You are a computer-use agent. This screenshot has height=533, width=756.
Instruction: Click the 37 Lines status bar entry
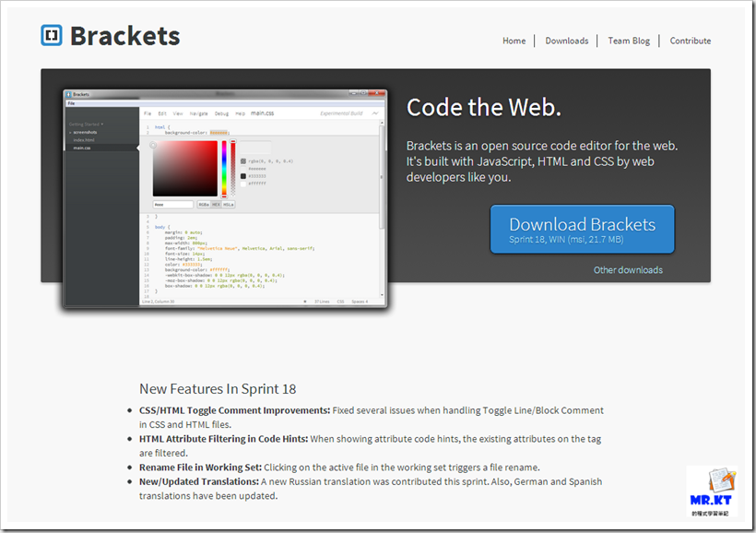coord(322,302)
